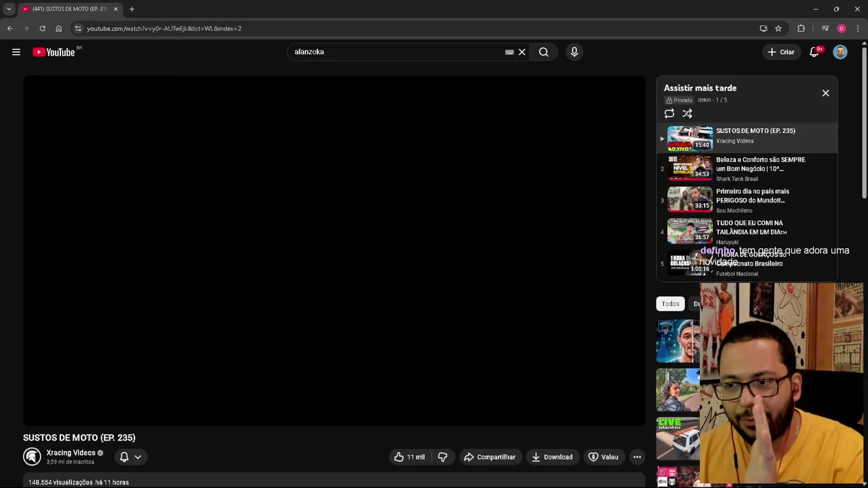Open browser extensions puzzle icon
This screenshot has width=868, height=488.
pos(801,28)
